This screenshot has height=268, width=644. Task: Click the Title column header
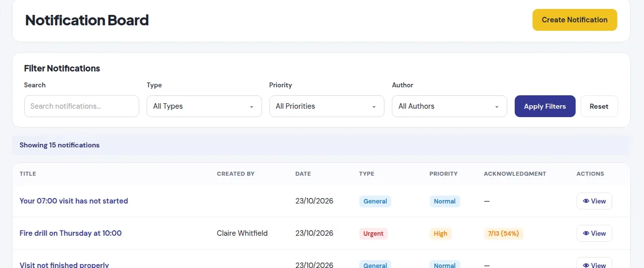[x=28, y=174]
